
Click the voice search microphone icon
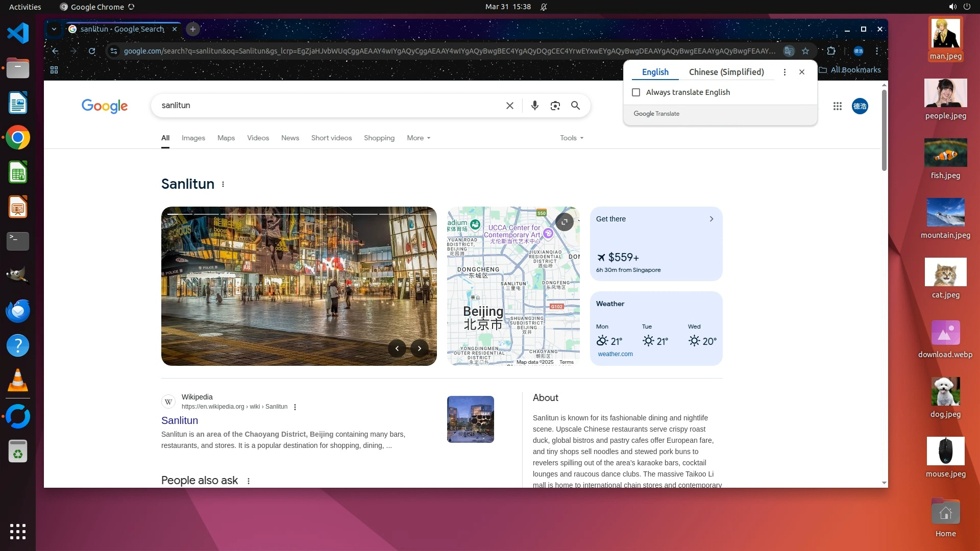coord(534,106)
